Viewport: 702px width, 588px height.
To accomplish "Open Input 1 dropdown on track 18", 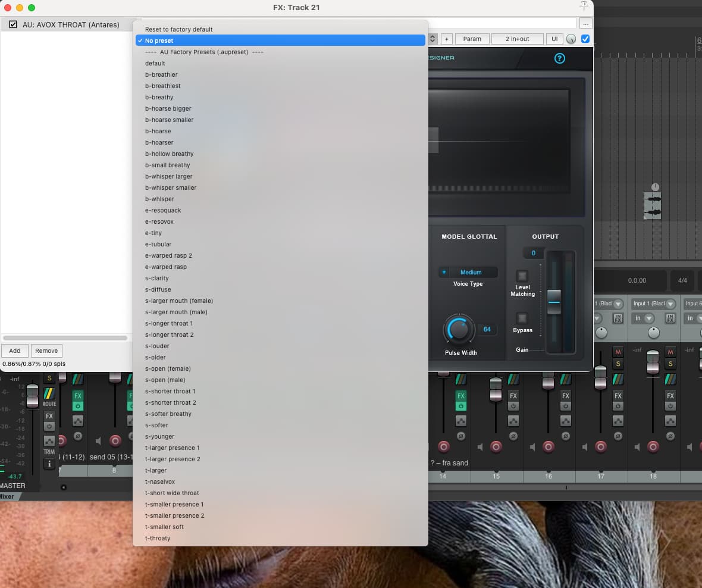I will click(654, 304).
